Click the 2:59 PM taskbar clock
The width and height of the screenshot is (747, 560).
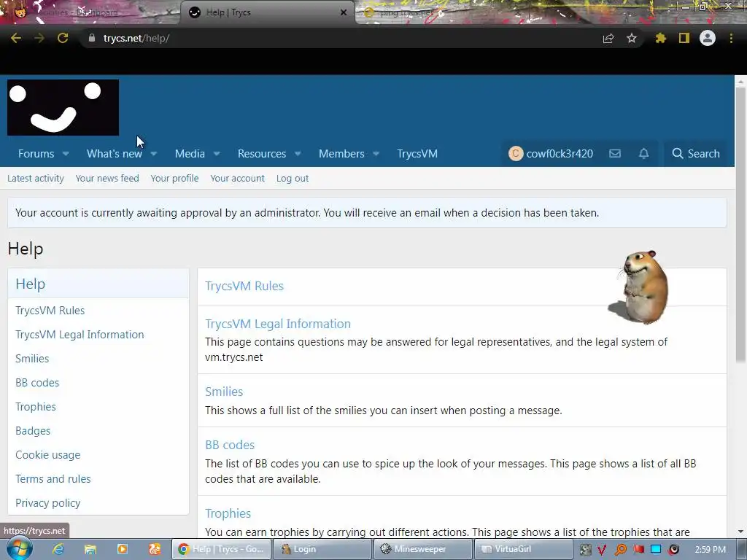[x=711, y=550]
